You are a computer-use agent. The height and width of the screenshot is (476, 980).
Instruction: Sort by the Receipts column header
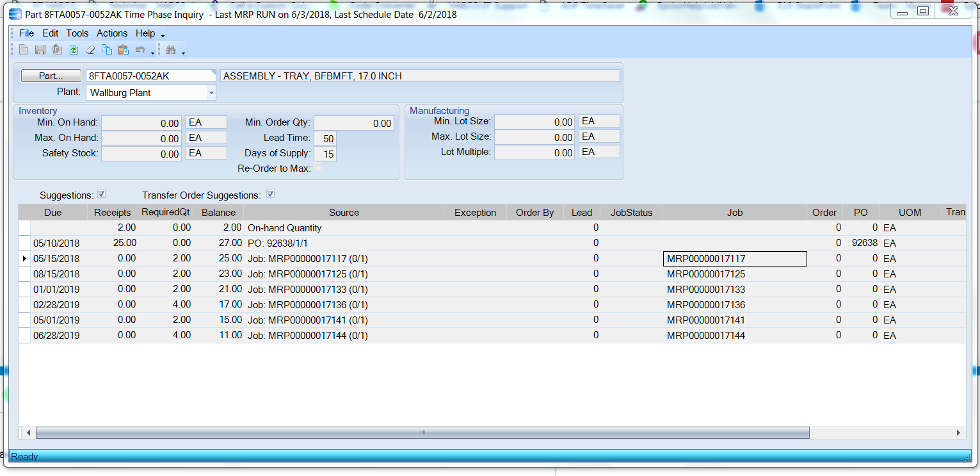[113, 212]
